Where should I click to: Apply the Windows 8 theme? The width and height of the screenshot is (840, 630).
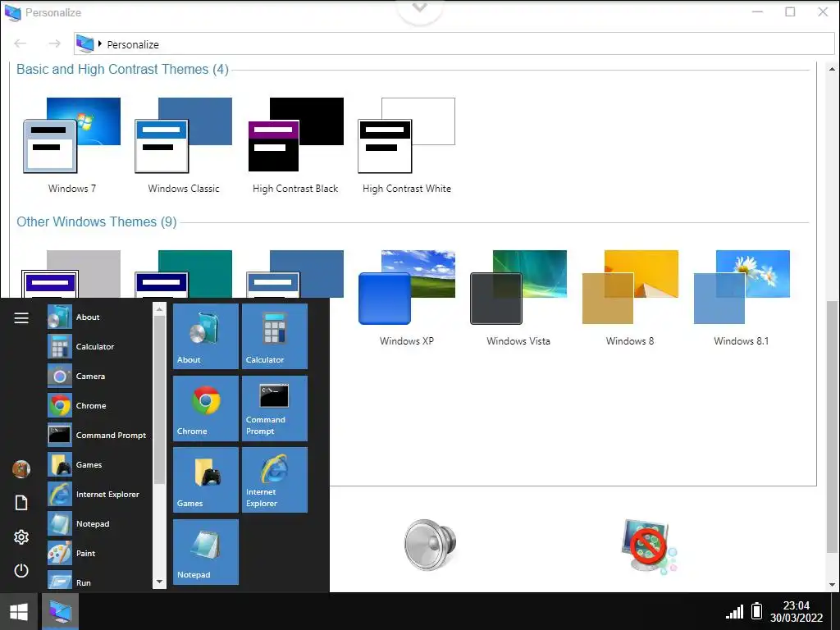coord(630,299)
